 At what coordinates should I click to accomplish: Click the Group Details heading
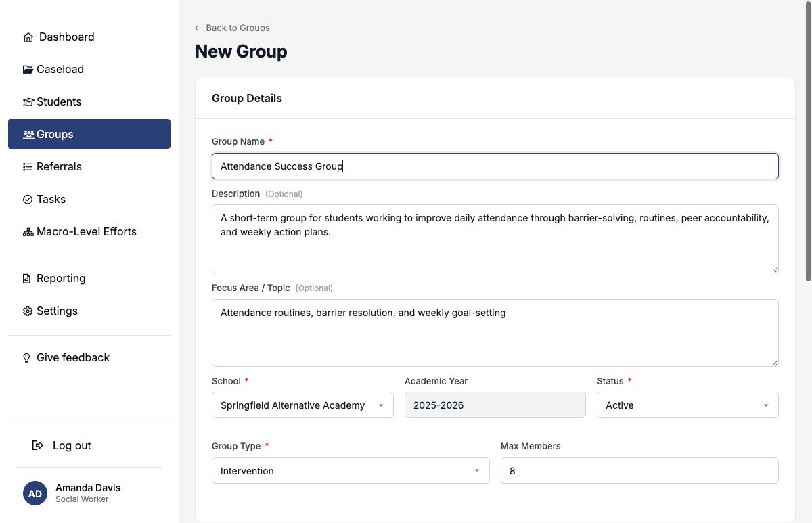pos(247,98)
